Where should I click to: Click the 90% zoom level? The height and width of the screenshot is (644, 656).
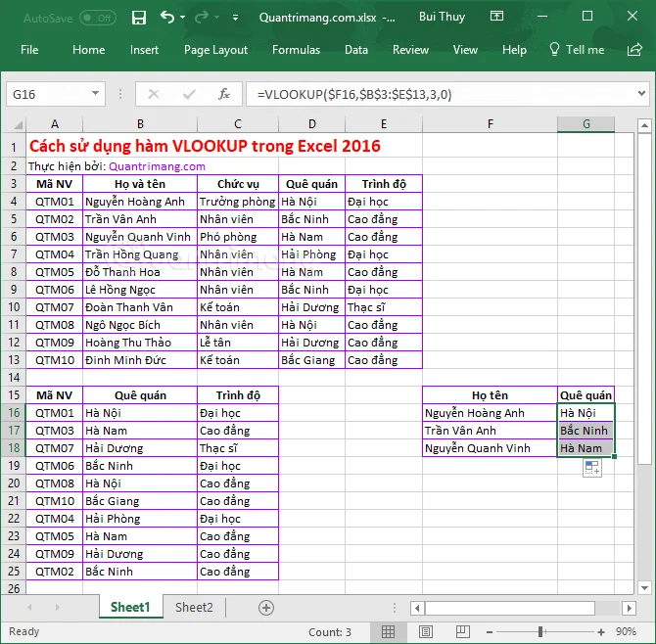626,631
